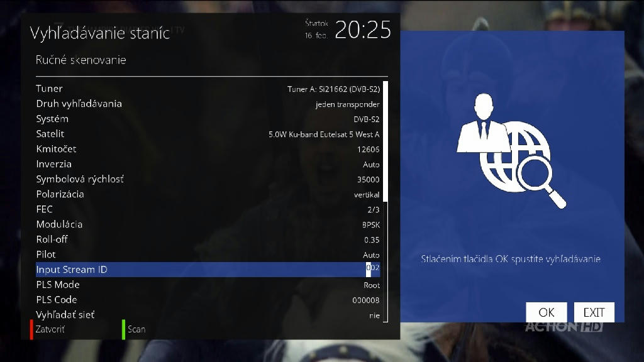This screenshot has height=362, width=644.
Task: Click the Input Stream ID value field
Action: [x=372, y=268]
